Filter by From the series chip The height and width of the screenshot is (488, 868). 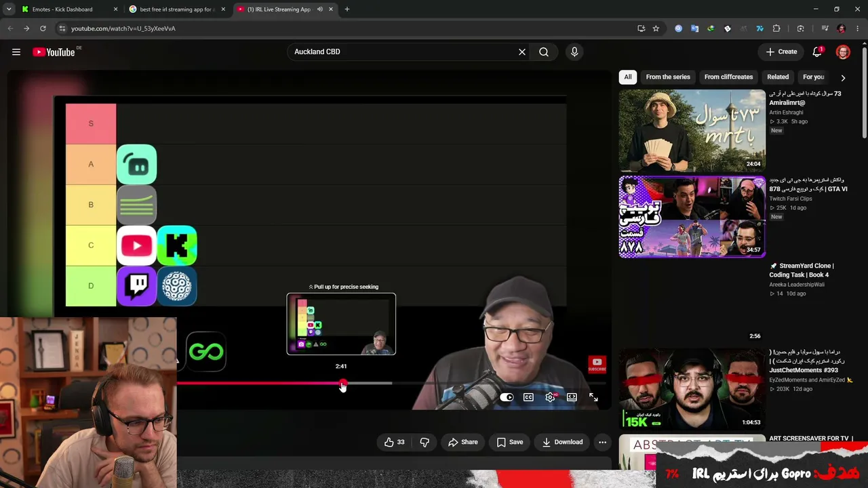[x=668, y=77]
